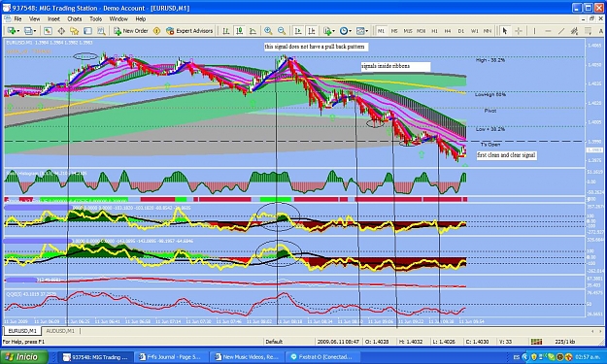Open New Music Videos taskbar window
The width and height of the screenshot is (607, 364).
[x=248, y=357]
